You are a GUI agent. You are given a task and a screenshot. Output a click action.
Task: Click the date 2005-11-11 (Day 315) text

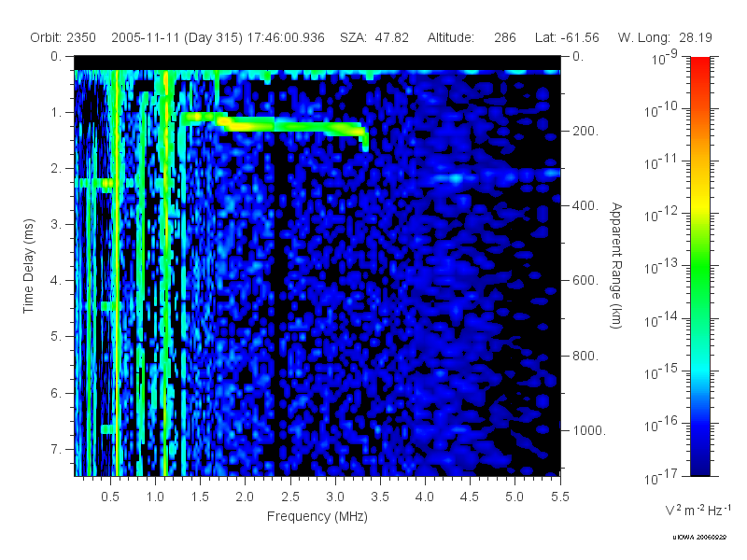pyautogui.click(x=177, y=37)
